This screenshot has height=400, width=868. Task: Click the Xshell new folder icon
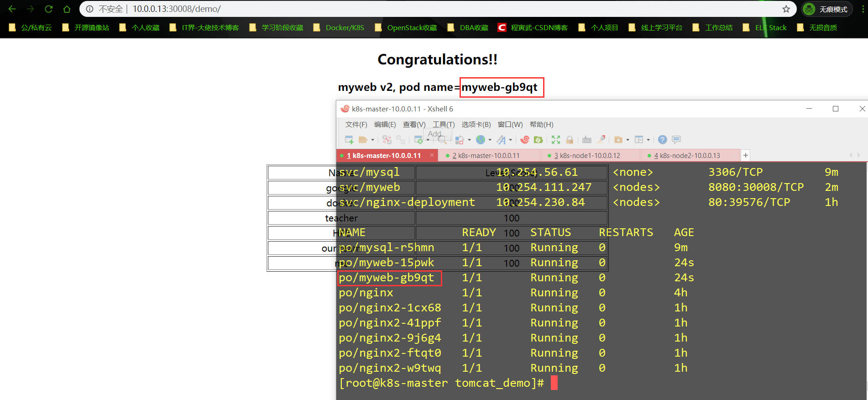click(618, 140)
